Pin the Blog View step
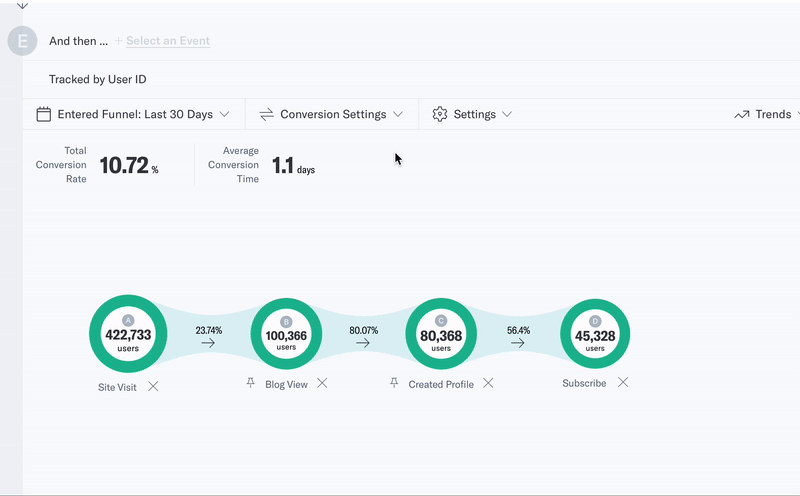 251,383
